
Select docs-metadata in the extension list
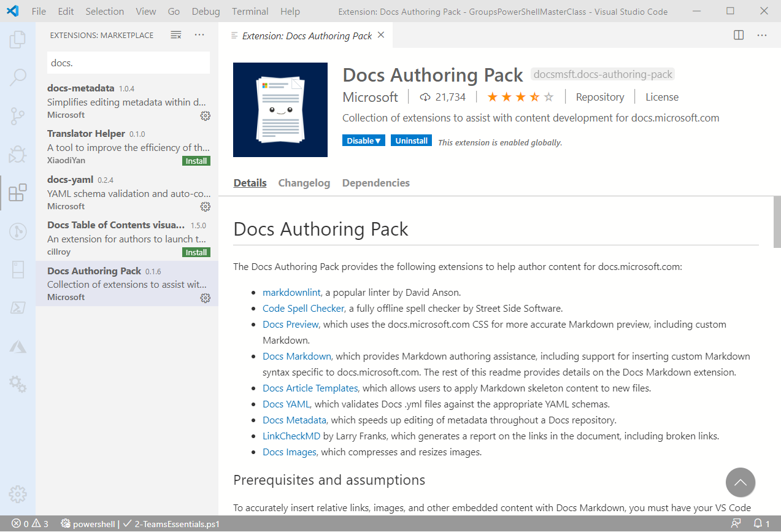[127, 101]
